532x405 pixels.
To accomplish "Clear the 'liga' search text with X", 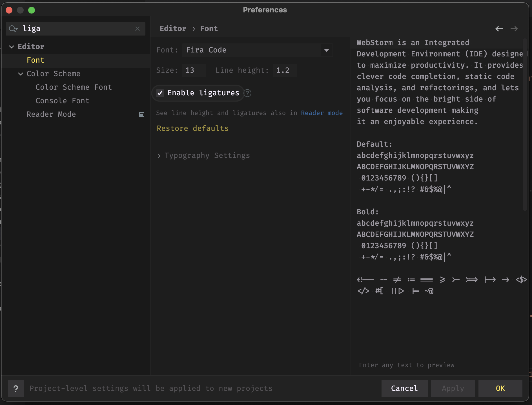I will coord(138,29).
